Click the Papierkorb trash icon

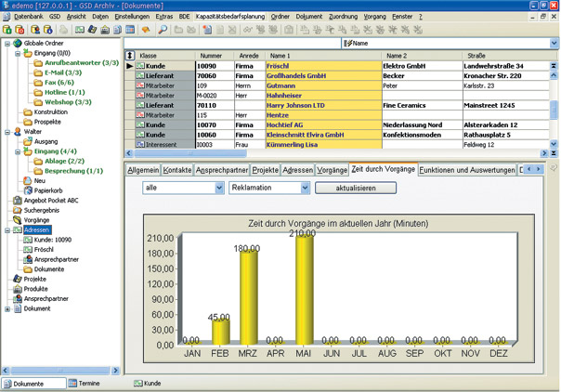[x=27, y=190]
